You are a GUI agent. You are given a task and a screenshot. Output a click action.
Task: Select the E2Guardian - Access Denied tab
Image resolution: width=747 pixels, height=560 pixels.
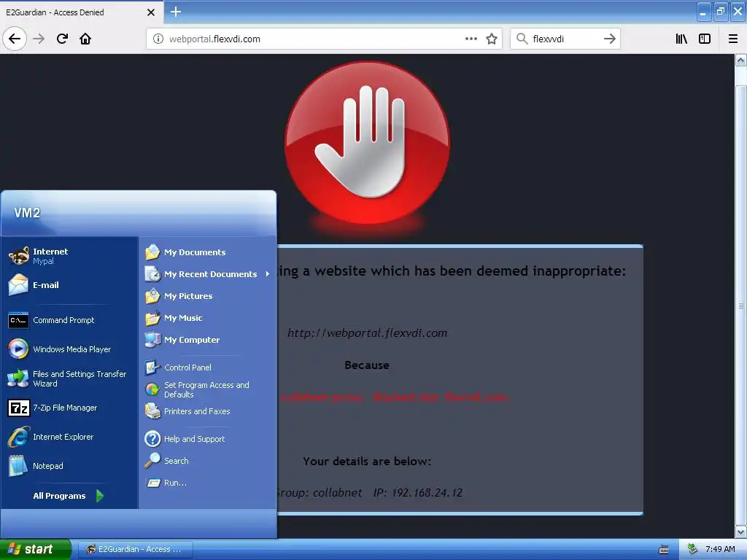(x=81, y=12)
